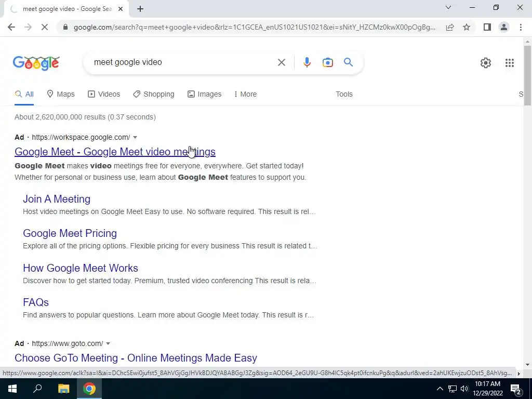Click the browser forward arrow

coord(28,27)
